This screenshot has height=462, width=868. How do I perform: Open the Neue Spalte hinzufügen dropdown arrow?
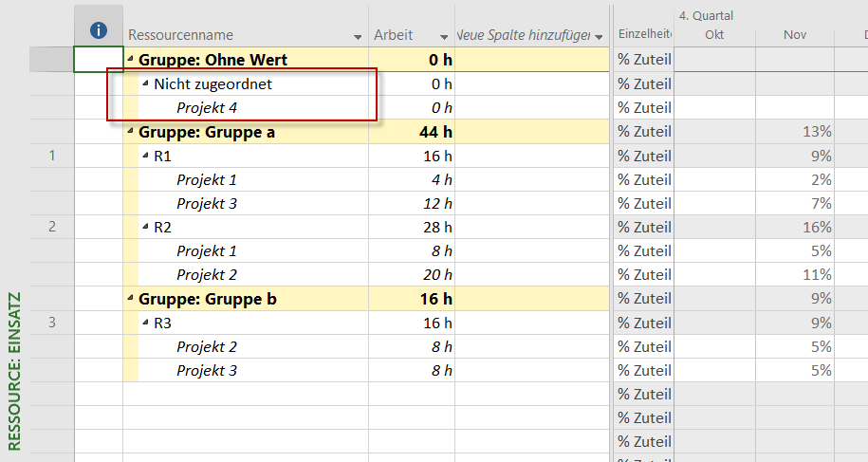click(599, 37)
